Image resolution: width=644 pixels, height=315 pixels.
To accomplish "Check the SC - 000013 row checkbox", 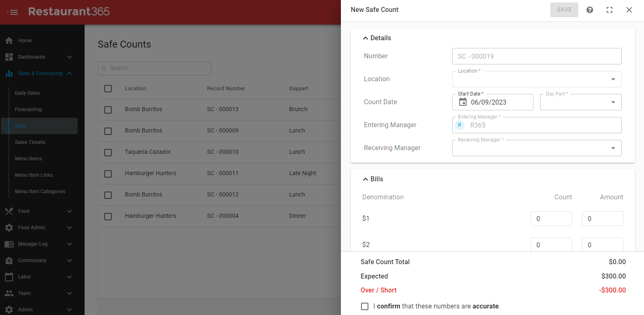I will coord(108,110).
